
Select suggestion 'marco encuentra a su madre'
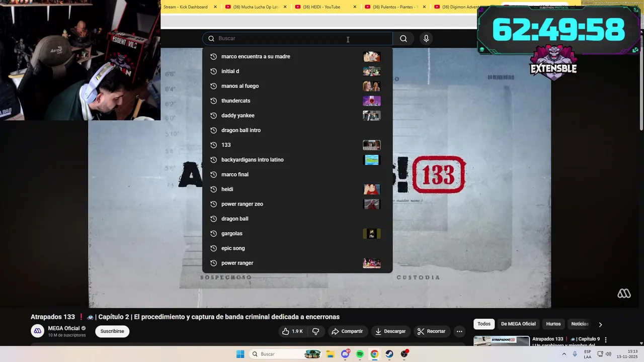click(x=297, y=56)
